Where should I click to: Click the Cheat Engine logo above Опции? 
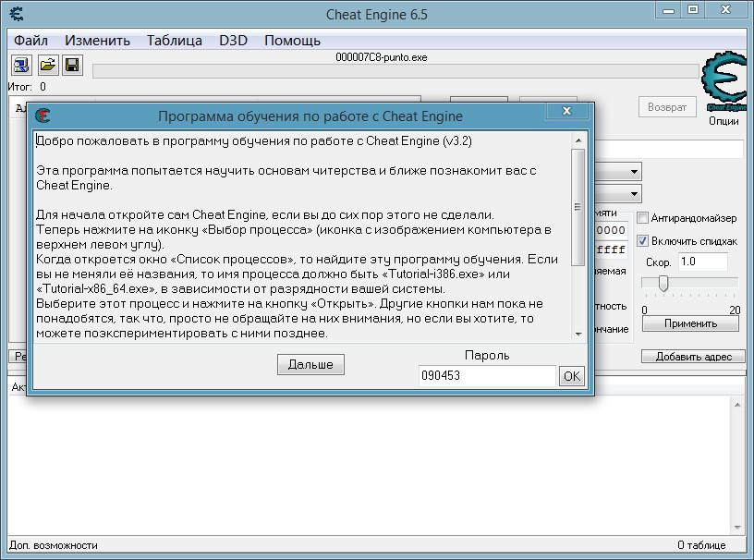pos(724,80)
